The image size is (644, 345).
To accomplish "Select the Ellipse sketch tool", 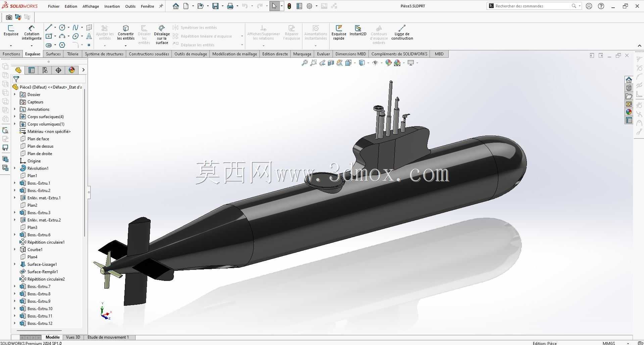I will tap(76, 36).
